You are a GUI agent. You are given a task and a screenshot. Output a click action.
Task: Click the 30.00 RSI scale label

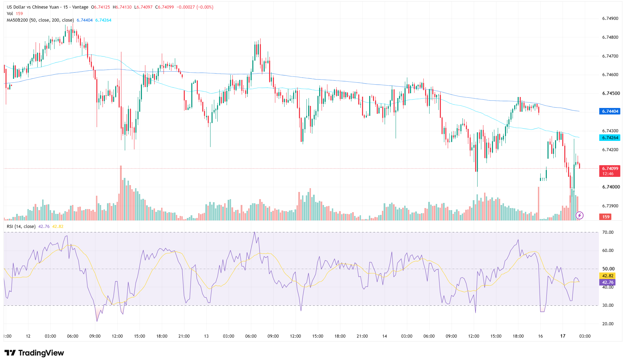(608, 305)
